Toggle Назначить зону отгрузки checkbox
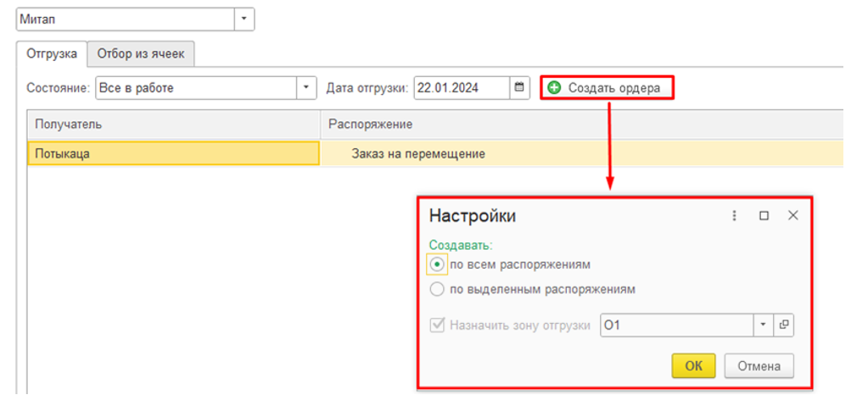Image resolution: width=868 pixels, height=406 pixels. click(437, 325)
